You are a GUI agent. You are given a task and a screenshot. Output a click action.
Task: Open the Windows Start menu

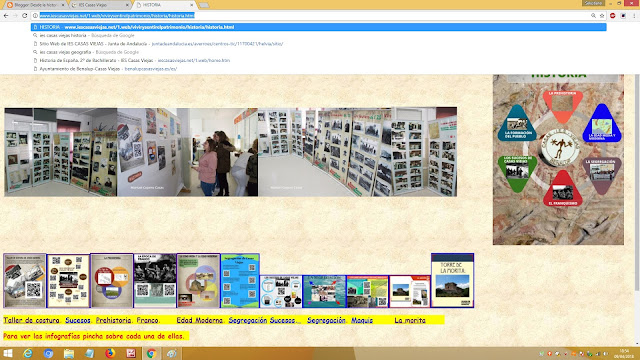pos(7,353)
